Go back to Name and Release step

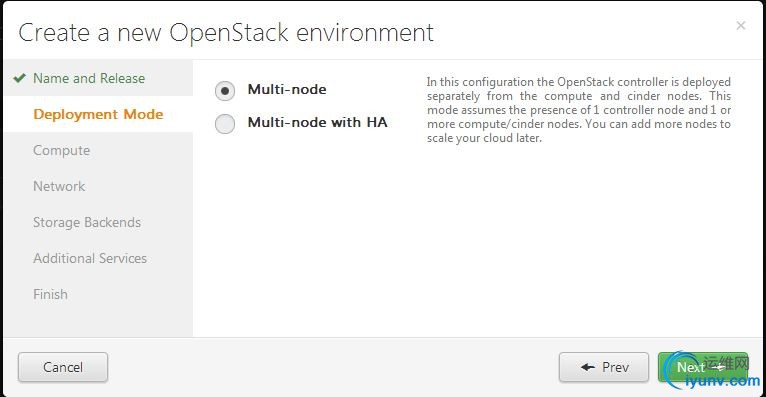[x=89, y=78]
